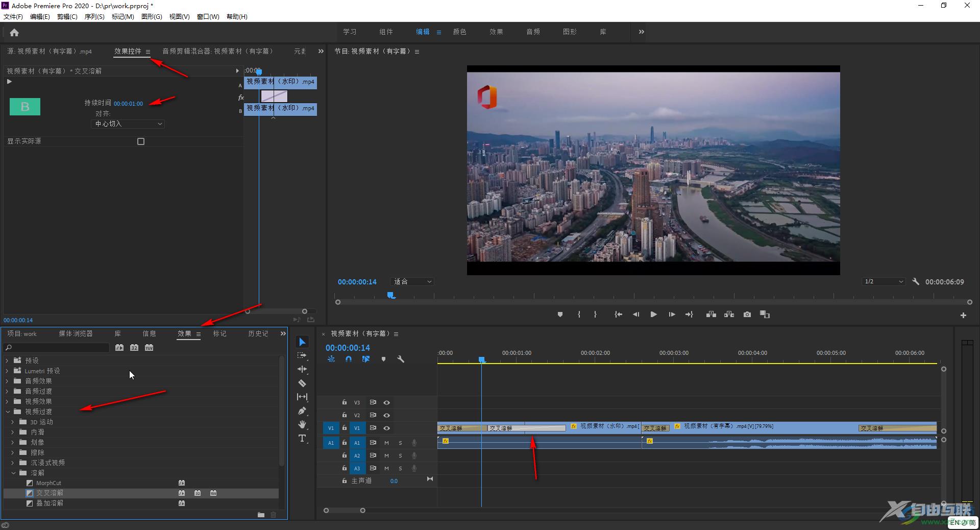Screen dimensions: 980x530
Task: Open comparison view button
Action: click(765, 315)
